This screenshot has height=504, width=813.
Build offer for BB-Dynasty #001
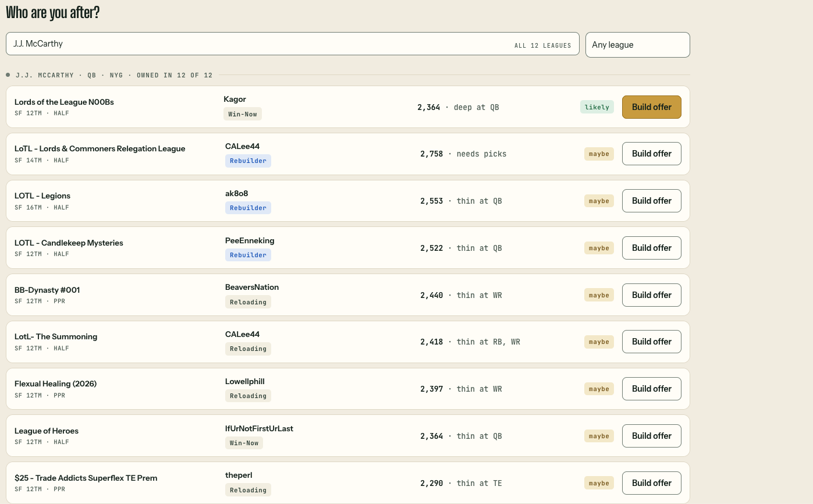(x=651, y=295)
